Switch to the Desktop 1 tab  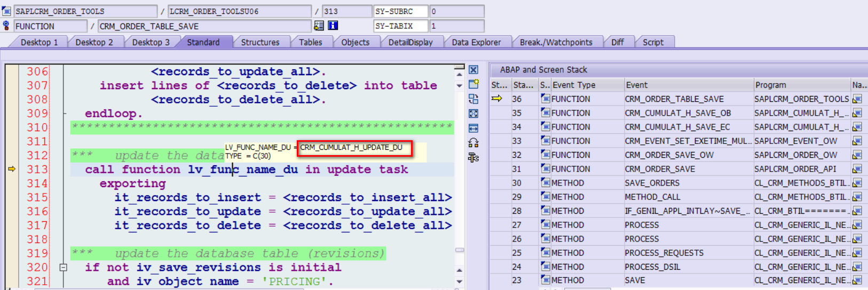pyautogui.click(x=39, y=42)
